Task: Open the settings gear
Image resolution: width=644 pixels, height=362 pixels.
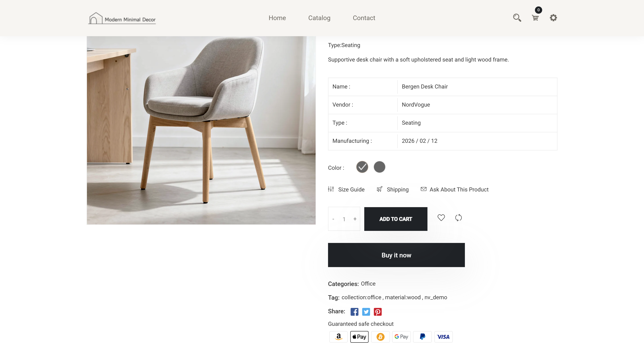Action: click(x=553, y=18)
